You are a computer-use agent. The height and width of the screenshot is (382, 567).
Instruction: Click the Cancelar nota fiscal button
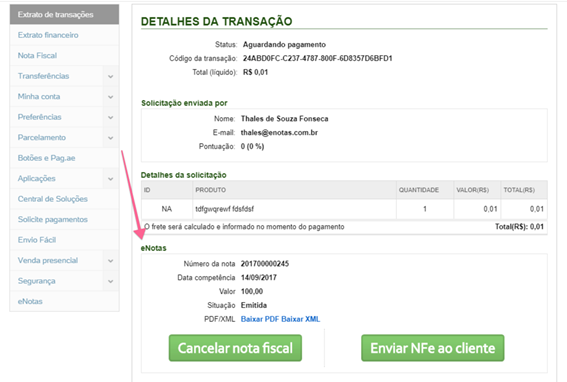coord(235,348)
